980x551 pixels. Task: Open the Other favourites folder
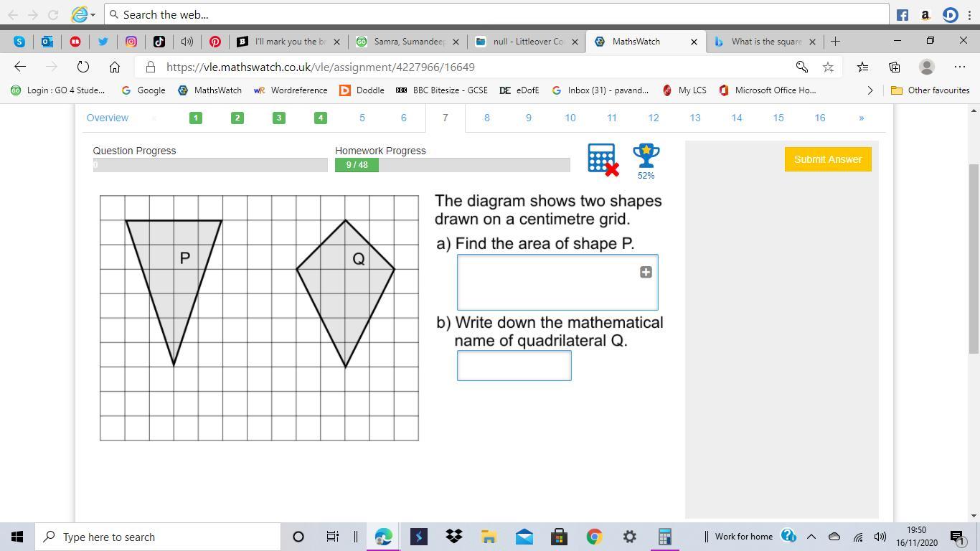(930, 90)
